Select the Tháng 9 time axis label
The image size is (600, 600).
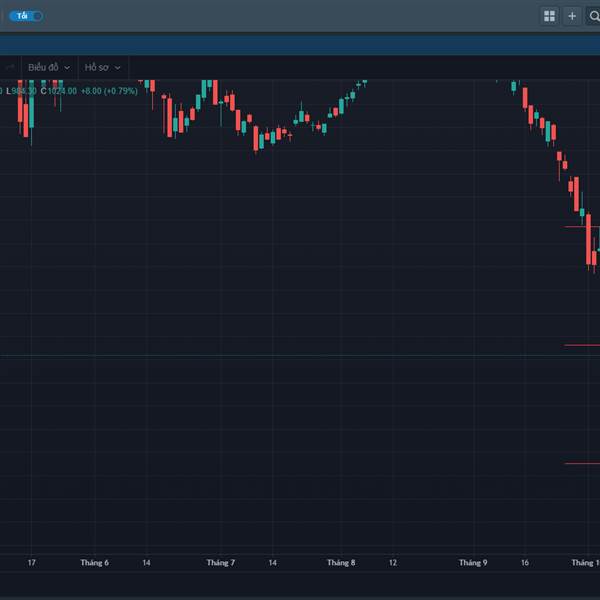473,563
